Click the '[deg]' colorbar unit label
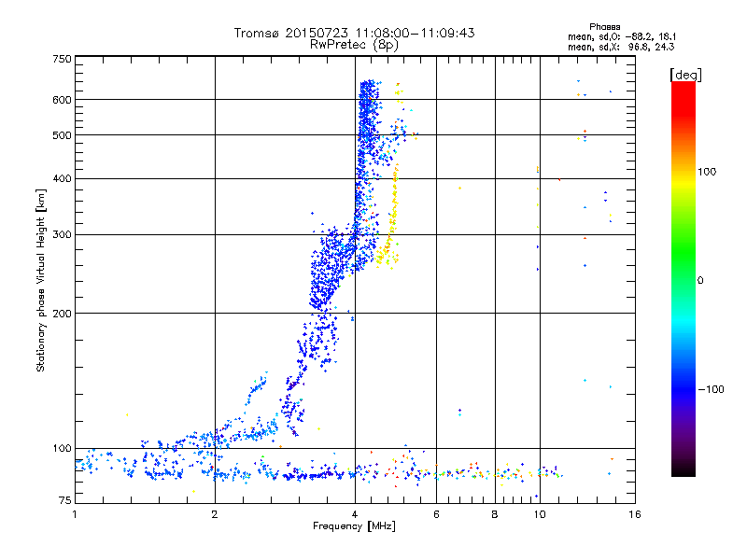This screenshot has width=747, height=560. 685,75
